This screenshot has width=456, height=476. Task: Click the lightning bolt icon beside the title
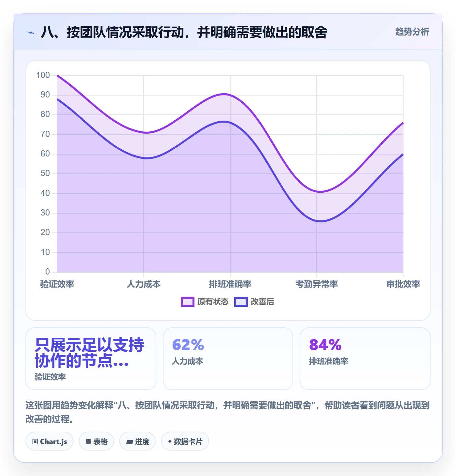click(x=31, y=33)
